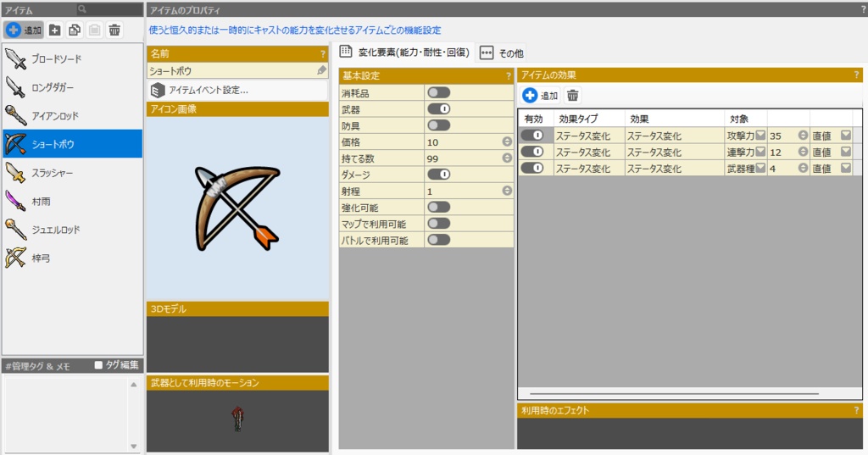Viewport: 868px width, 455px height.
Task: Select 村雨 in the item list
Action: (73, 201)
